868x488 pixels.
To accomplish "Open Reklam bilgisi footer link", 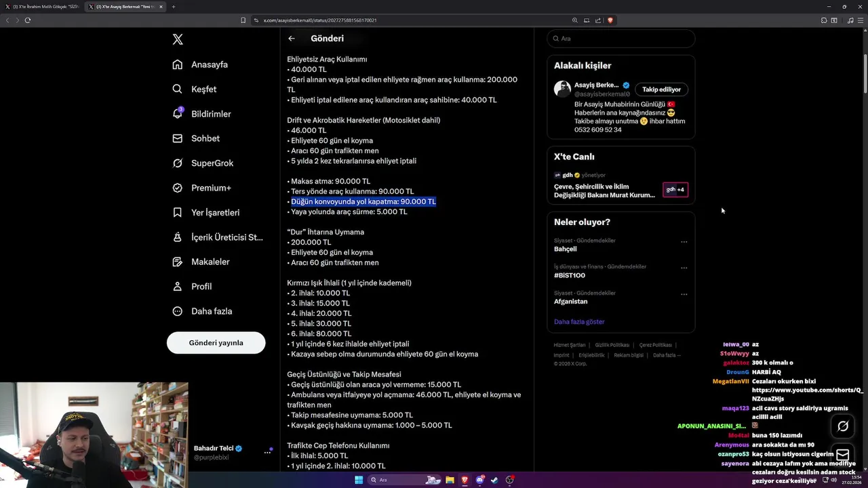I will [x=629, y=355].
